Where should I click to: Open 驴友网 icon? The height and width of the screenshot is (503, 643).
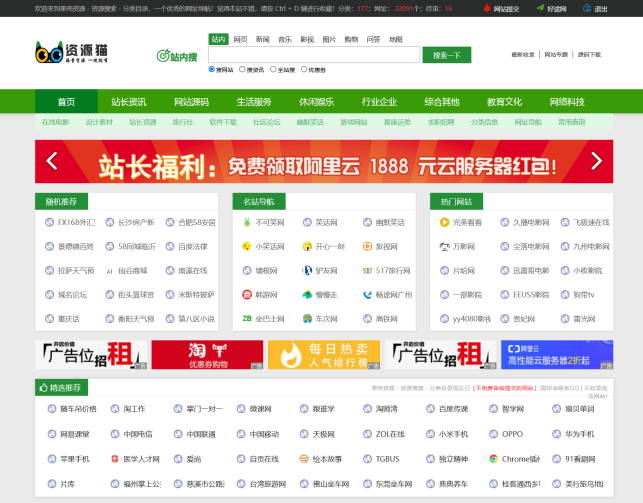point(307,271)
